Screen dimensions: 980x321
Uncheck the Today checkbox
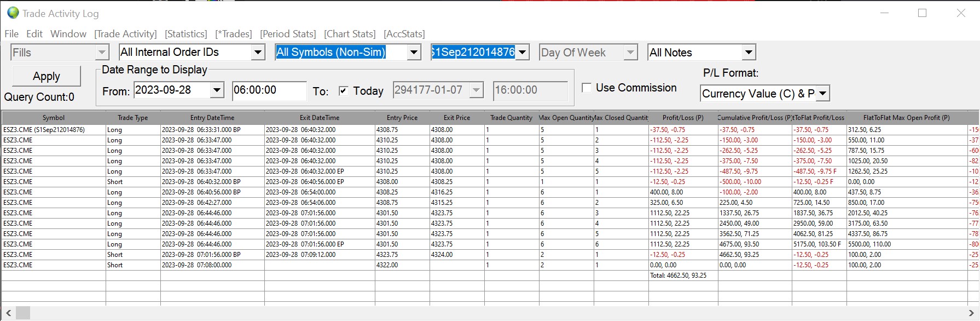click(344, 91)
